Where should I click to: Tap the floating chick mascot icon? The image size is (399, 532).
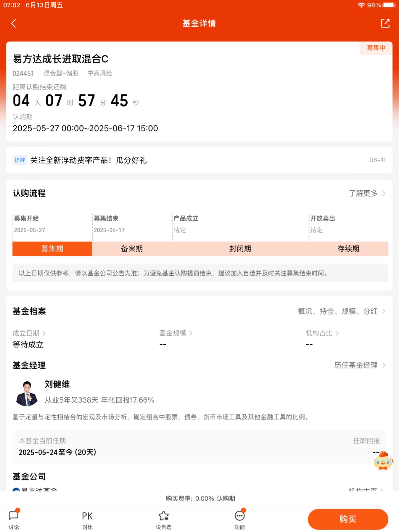(x=383, y=460)
